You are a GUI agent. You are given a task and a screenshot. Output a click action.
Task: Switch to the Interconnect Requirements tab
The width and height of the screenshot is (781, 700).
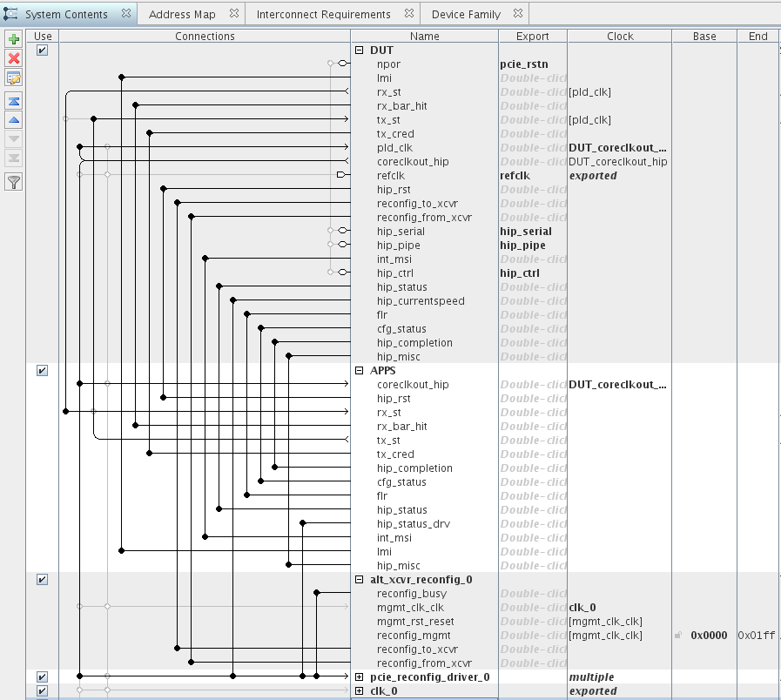click(x=323, y=14)
